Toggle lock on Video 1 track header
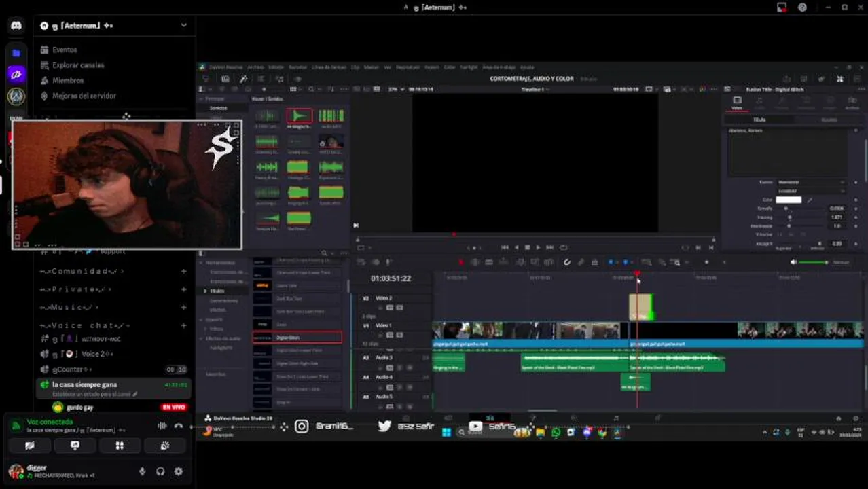 pos(381,334)
